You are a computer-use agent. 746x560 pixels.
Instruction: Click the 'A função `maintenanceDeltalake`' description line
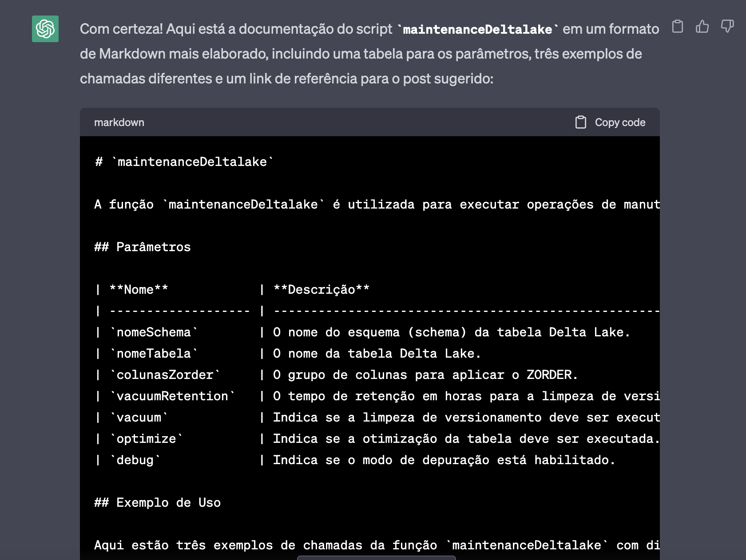tap(377, 205)
